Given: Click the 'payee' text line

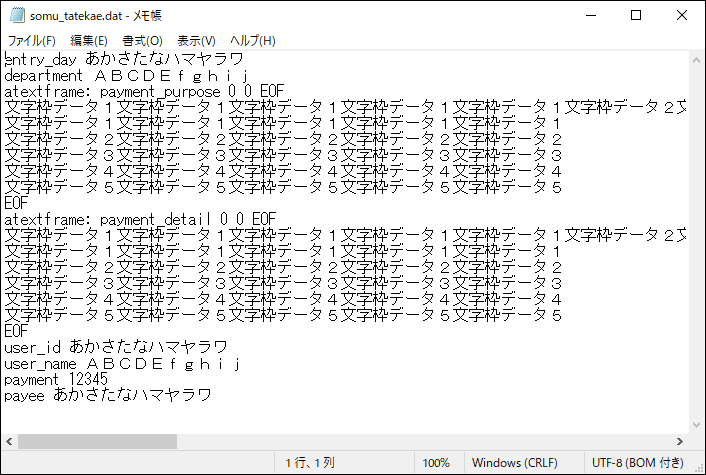Looking at the screenshot, I should pos(108,395).
